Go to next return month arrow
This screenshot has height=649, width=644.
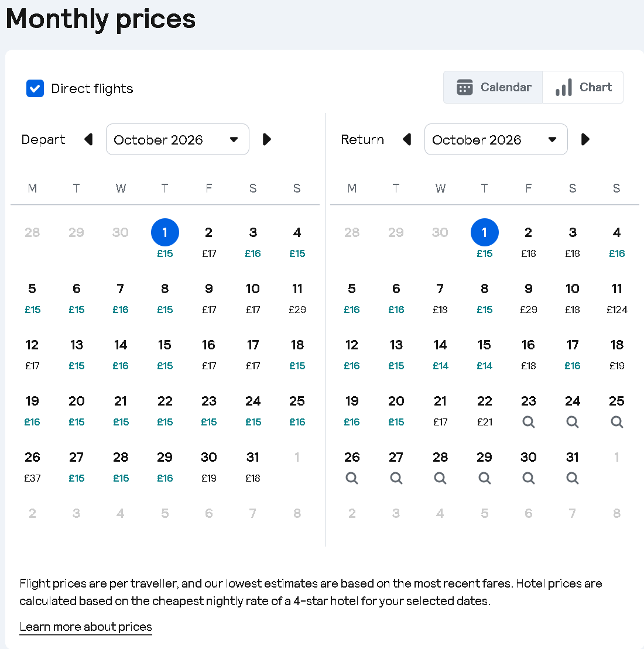pos(585,139)
